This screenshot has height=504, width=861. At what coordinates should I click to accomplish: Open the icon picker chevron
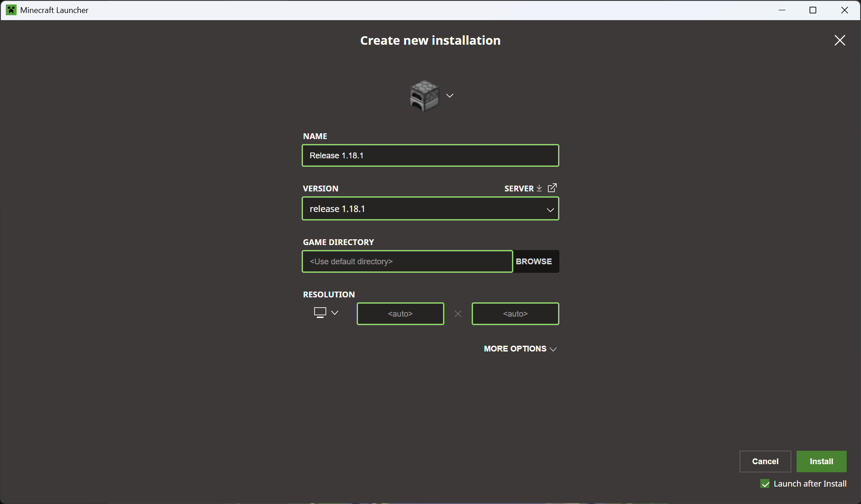pyautogui.click(x=450, y=96)
